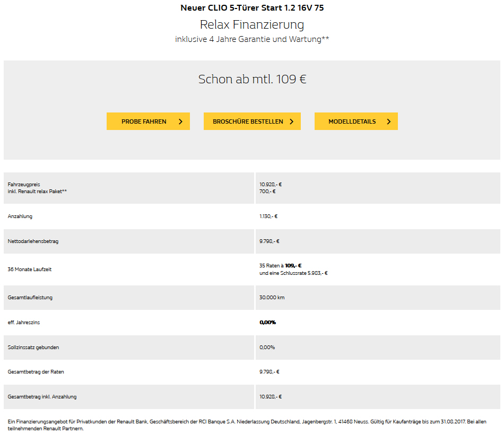
Task: Click chevron arrow on PROBE FAHREN
Action: pos(180,121)
